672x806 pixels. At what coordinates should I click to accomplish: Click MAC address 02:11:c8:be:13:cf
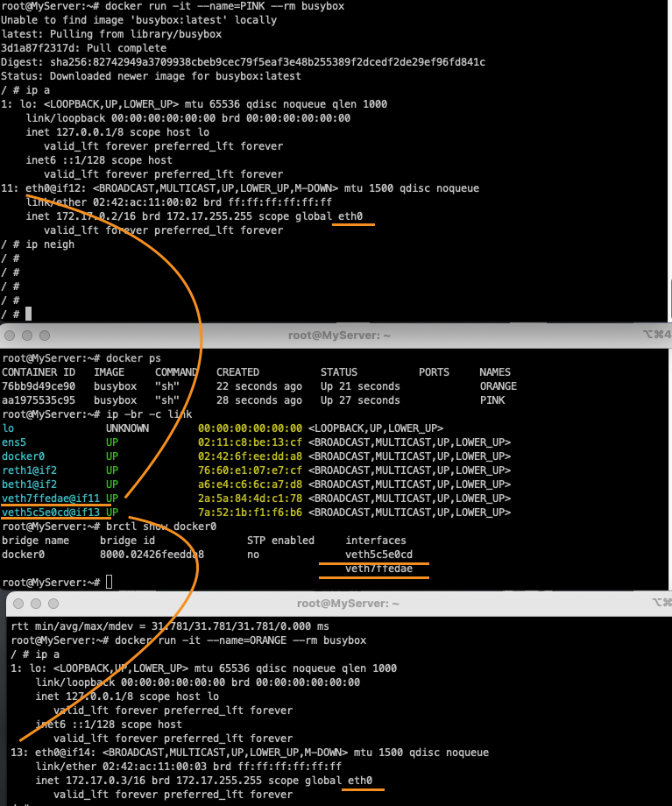point(250,442)
